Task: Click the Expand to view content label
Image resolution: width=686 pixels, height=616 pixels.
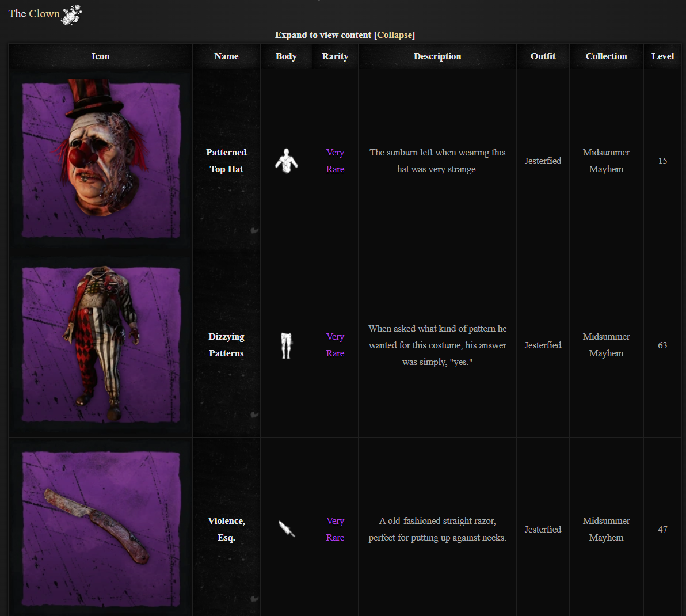Action: tap(323, 35)
